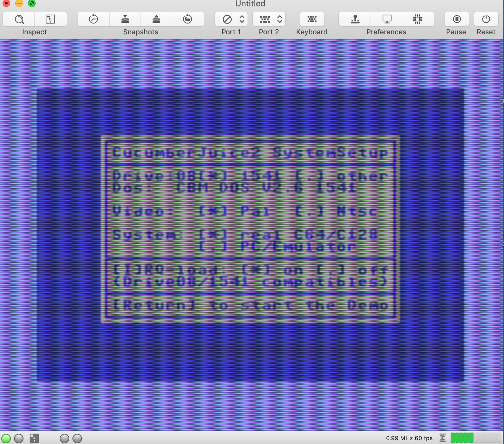Click the gray LED nearest the MHz readout
This screenshot has width=504, height=444.
pos(77,438)
